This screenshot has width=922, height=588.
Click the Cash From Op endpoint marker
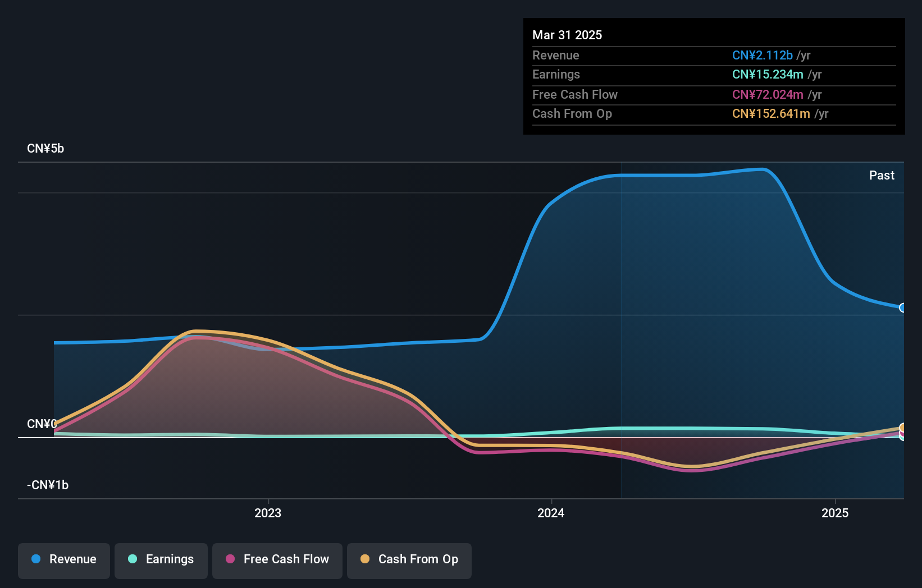902,428
